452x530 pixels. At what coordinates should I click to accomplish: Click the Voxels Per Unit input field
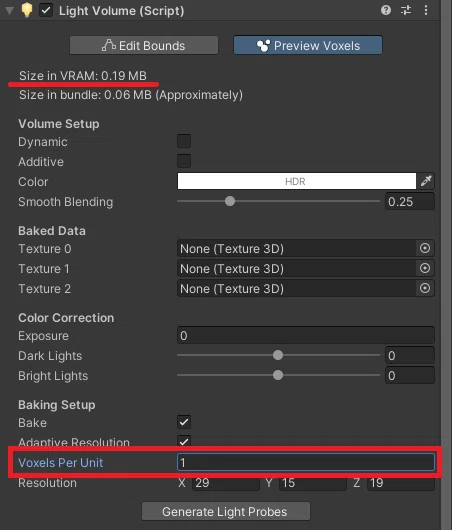click(x=306, y=462)
